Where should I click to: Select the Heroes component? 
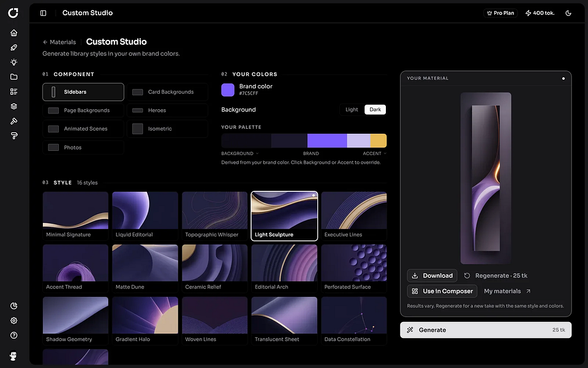coord(167,110)
